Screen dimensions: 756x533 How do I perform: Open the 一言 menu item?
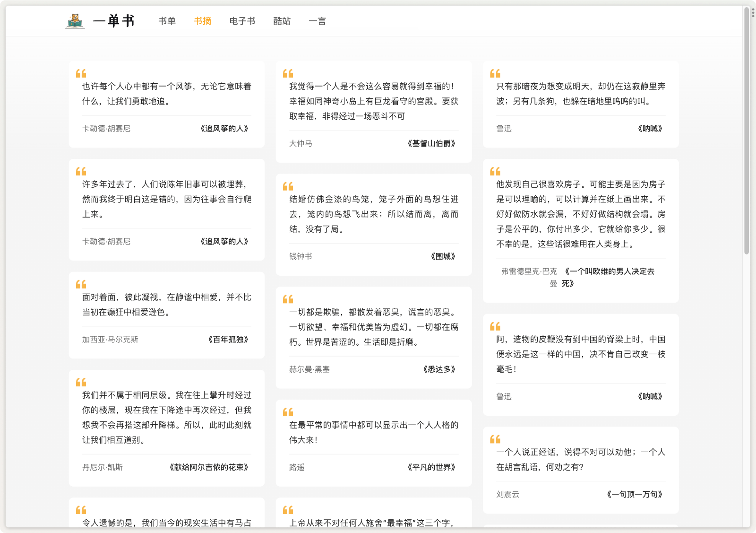click(318, 21)
